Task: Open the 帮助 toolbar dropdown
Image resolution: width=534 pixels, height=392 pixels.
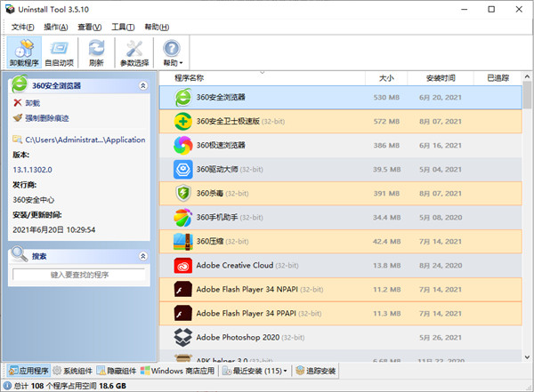Action: pos(171,52)
